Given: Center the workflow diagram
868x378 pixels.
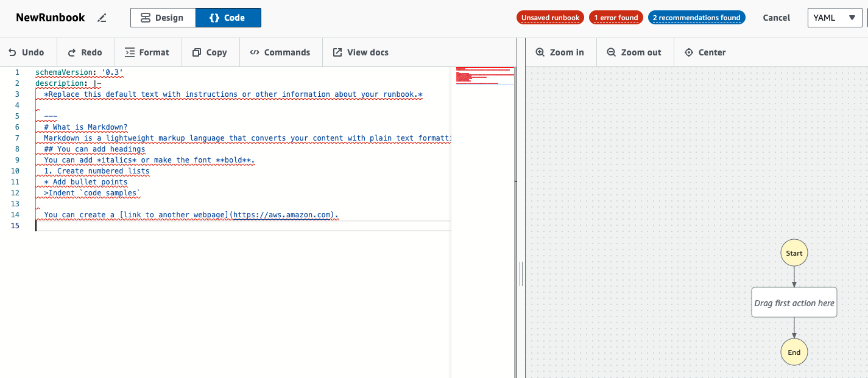Looking at the screenshot, I should [705, 52].
